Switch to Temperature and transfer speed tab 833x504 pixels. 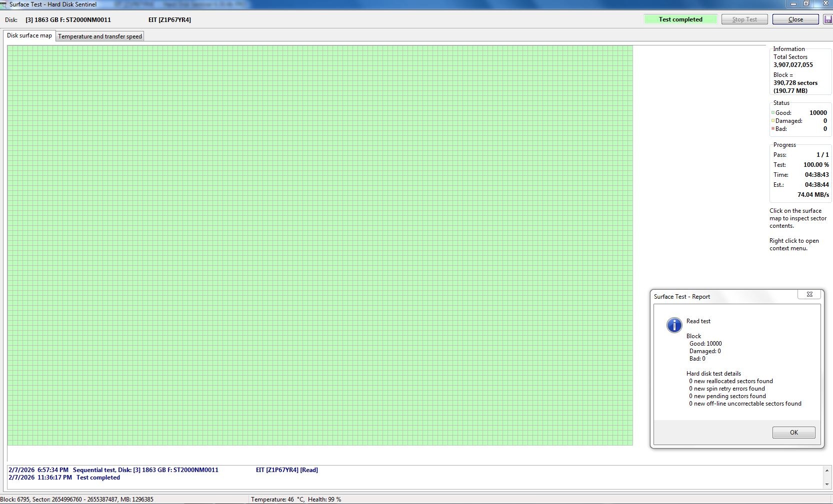(x=100, y=36)
